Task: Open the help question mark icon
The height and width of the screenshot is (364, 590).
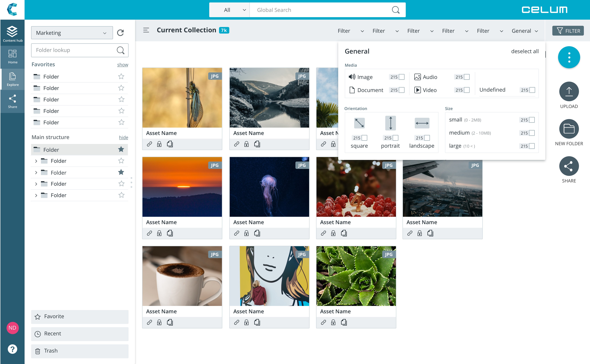Action: (x=13, y=349)
